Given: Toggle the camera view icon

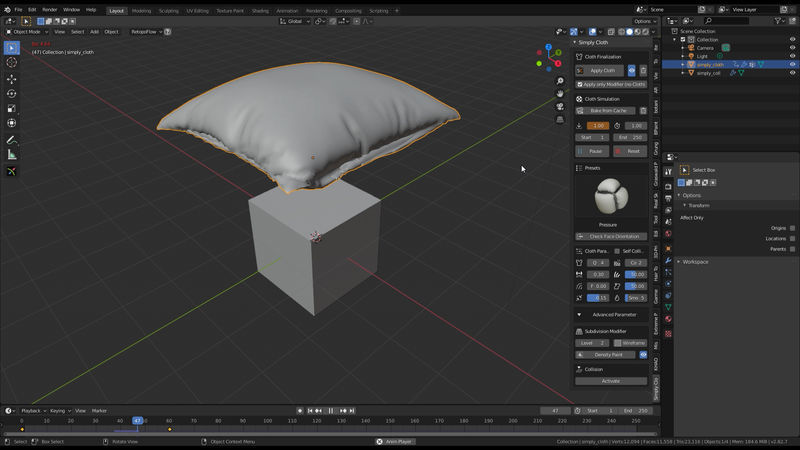Looking at the screenshot, I should click(x=560, y=107).
